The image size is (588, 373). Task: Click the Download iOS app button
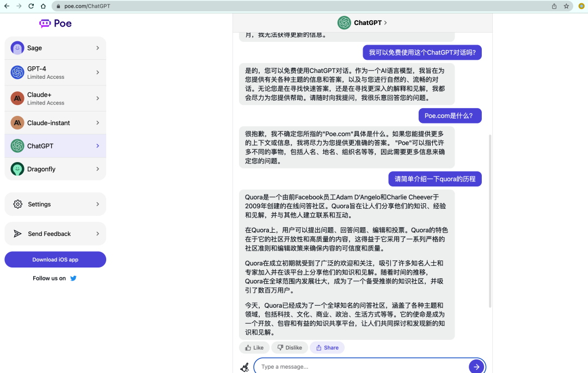55,259
